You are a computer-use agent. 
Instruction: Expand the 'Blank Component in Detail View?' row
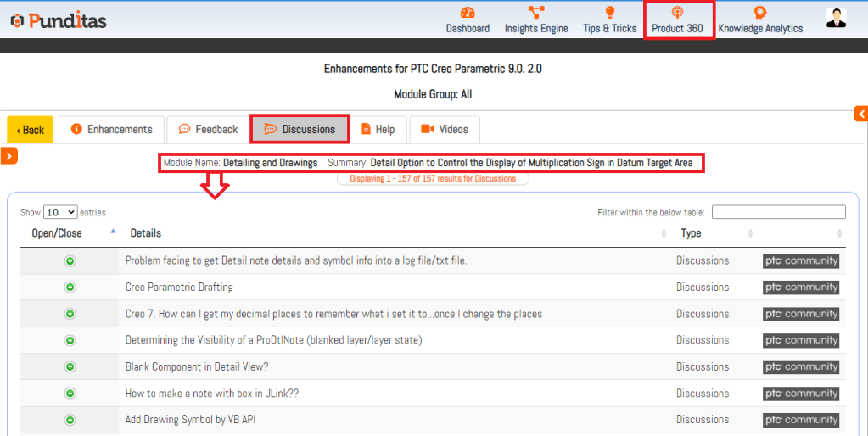[x=70, y=367]
